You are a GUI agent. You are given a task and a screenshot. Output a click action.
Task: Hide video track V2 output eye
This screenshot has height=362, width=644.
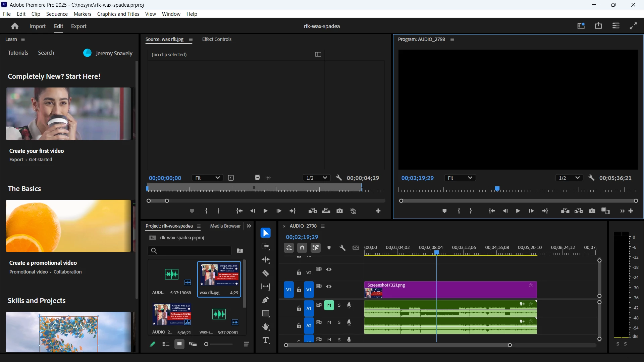click(x=329, y=269)
